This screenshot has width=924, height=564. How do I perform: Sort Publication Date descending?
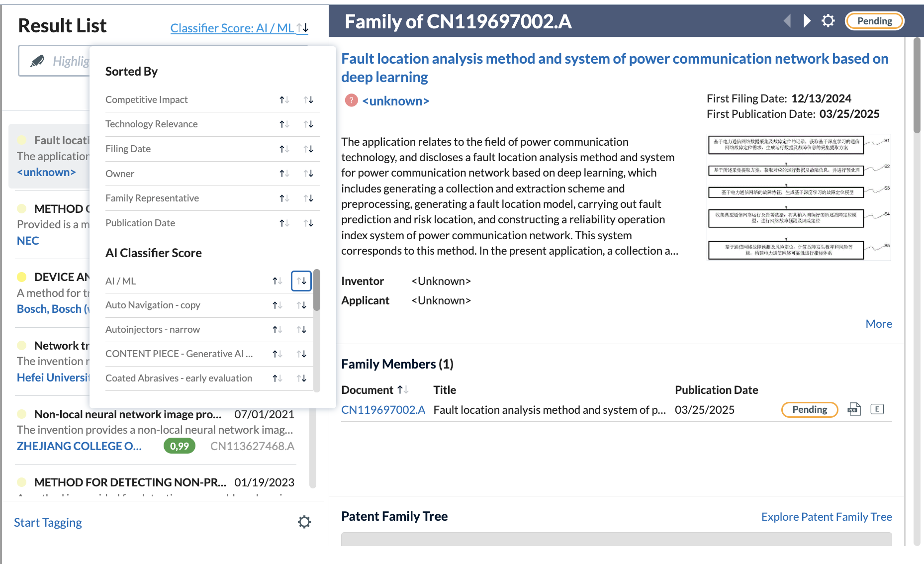[x=308, y=223]
